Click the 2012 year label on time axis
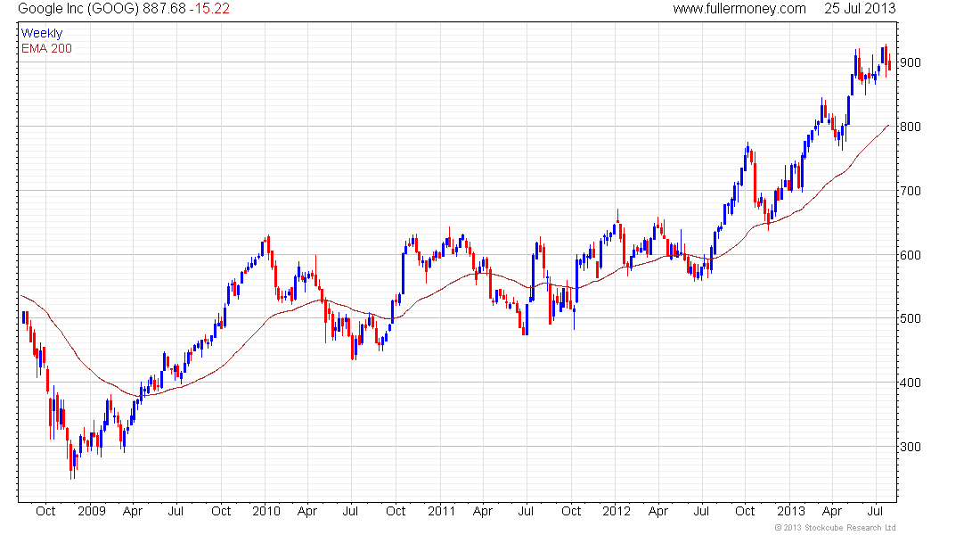The height and width of the screenshot is (535, 980). [x=617, y=511]
